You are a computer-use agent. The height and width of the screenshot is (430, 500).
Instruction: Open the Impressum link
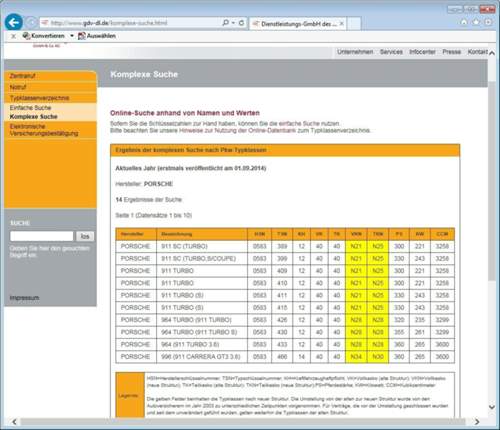[24, 298]
